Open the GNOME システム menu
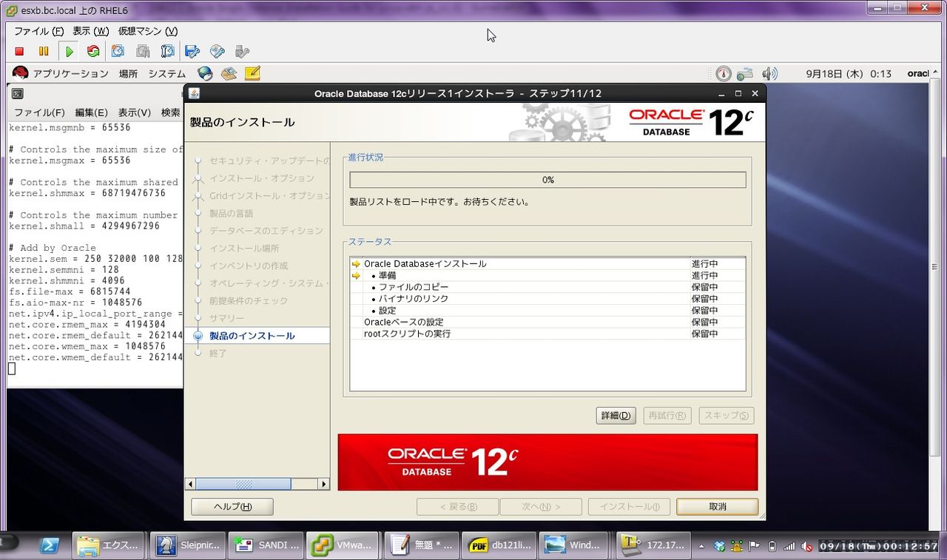947x560 pixels. tap(166, 74)
